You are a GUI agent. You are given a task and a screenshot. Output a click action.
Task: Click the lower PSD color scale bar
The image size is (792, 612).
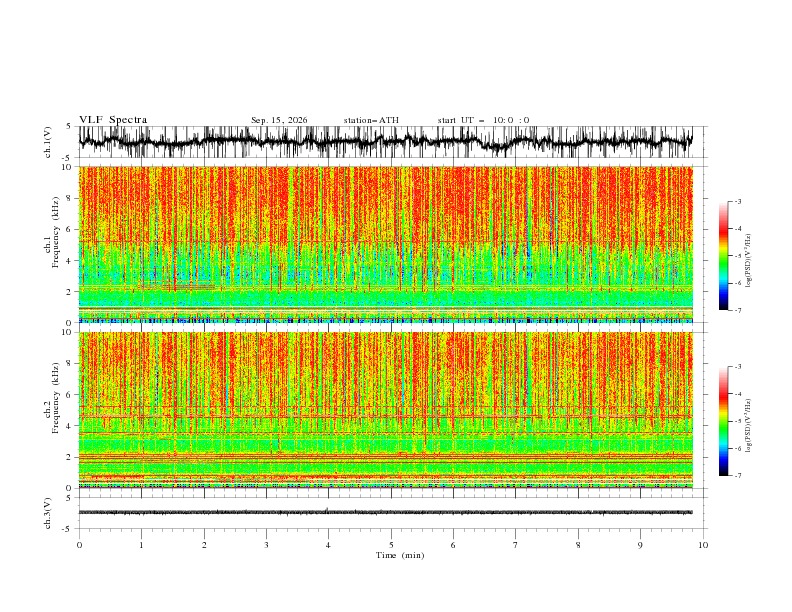click(723, 421)
